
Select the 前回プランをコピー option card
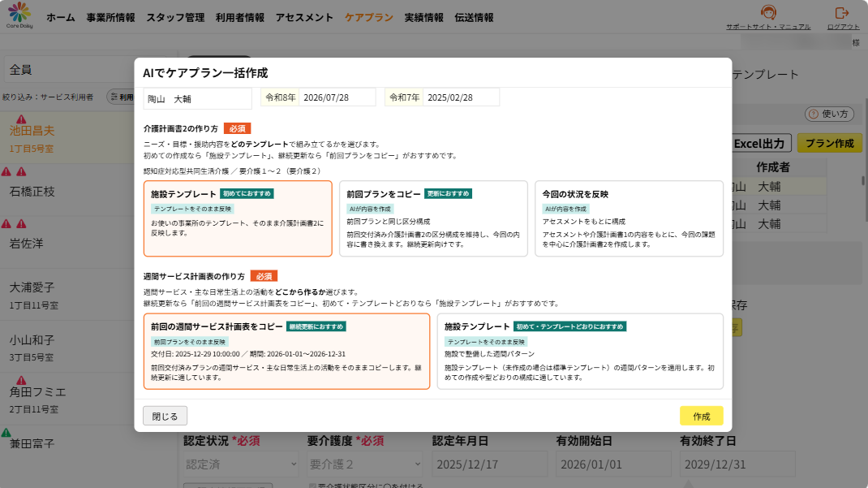point(433,218)
